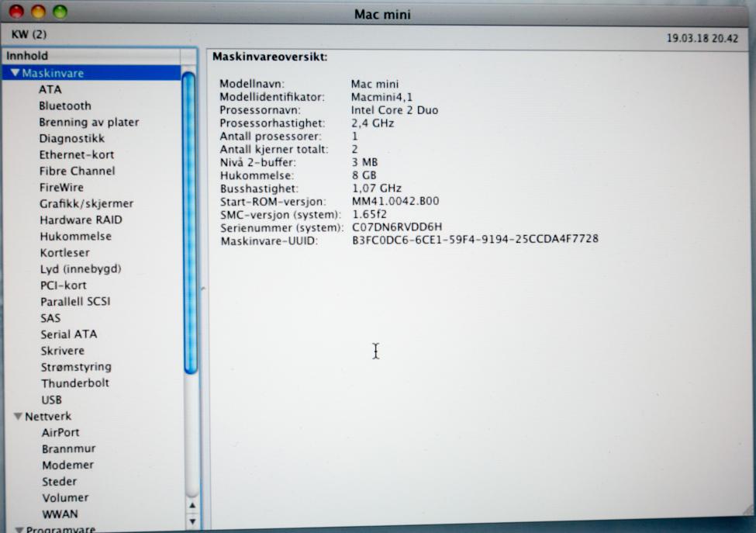Click the green zoom window button

click(60, 12)
